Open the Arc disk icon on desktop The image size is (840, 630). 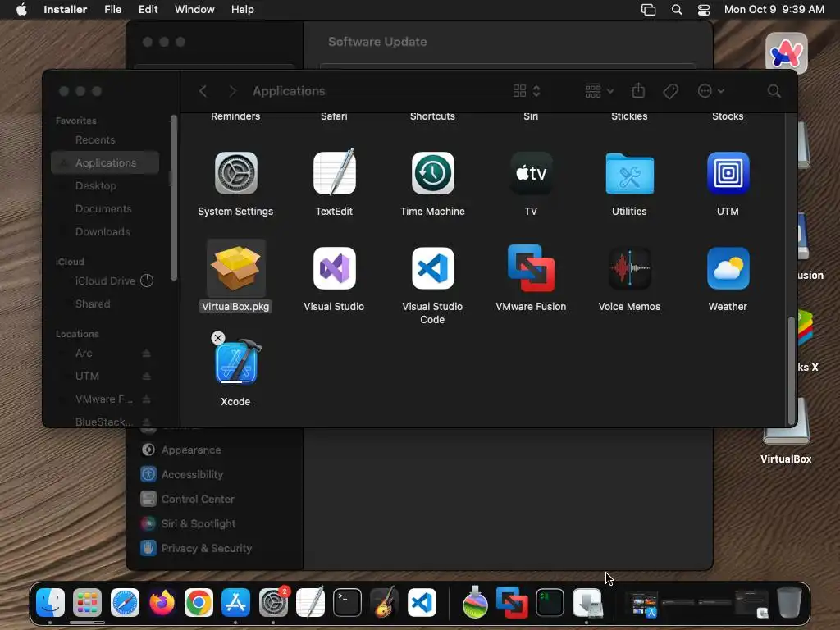787,52
